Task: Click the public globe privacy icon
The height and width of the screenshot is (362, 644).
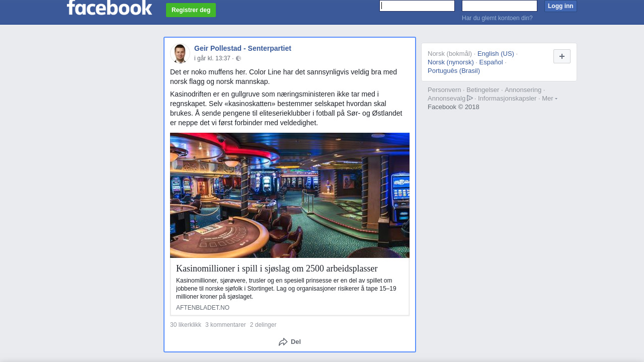Action: coord(238,58)
